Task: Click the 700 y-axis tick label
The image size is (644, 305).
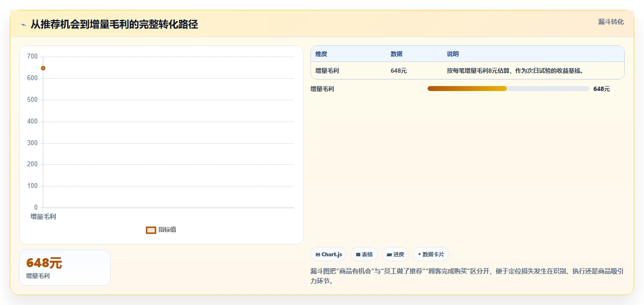Action: 32,57
